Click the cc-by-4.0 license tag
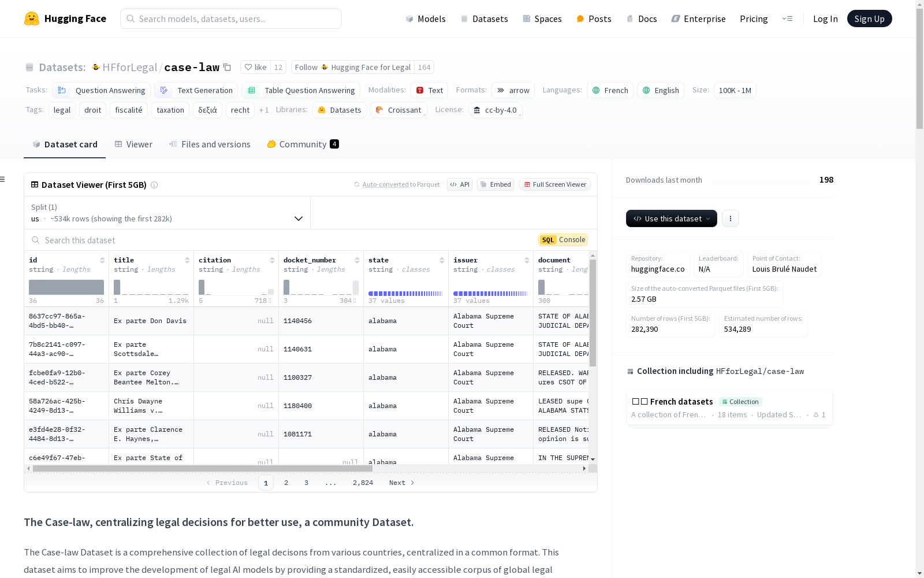 [495, 110]
